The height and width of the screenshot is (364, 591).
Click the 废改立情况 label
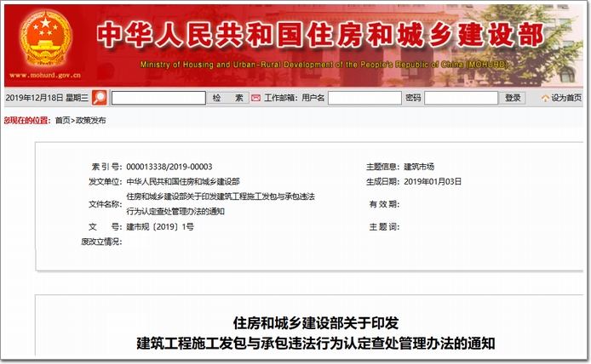(x=101, y=242)
